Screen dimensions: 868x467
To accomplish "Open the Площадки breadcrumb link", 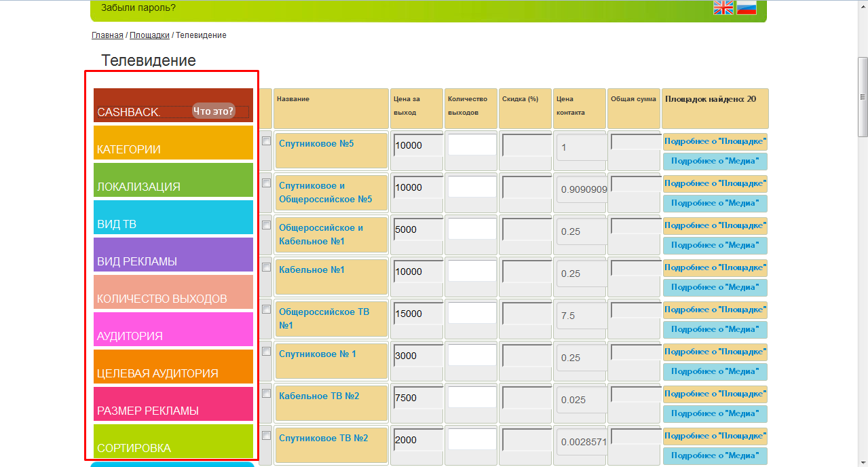I will [x=149, y=35].
